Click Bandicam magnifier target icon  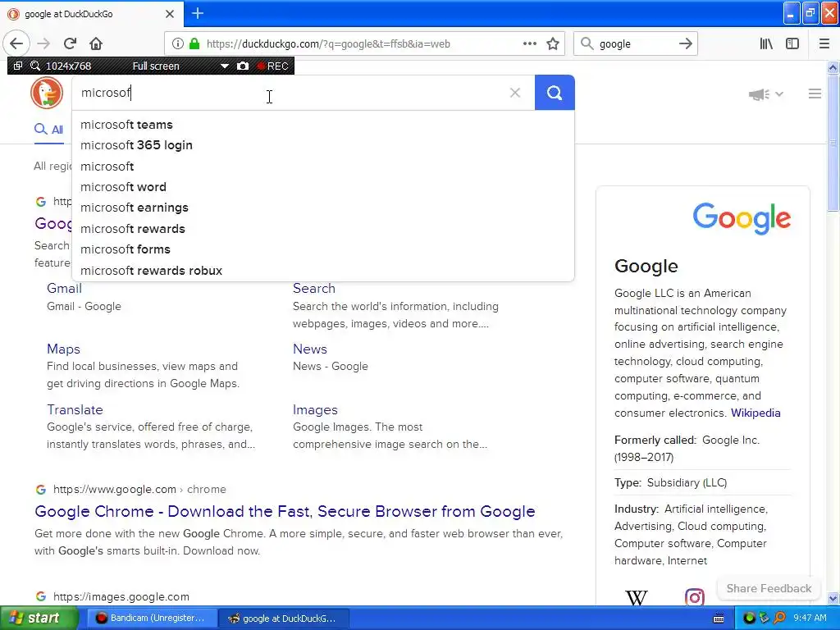pos(34,66)
